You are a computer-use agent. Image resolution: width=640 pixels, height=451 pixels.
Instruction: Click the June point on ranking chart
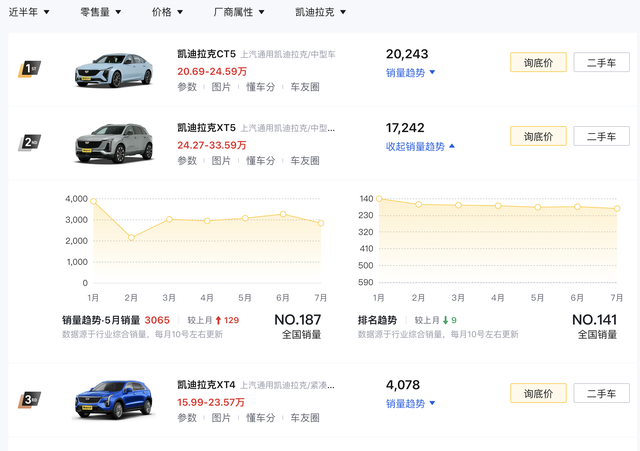[577, 207]
